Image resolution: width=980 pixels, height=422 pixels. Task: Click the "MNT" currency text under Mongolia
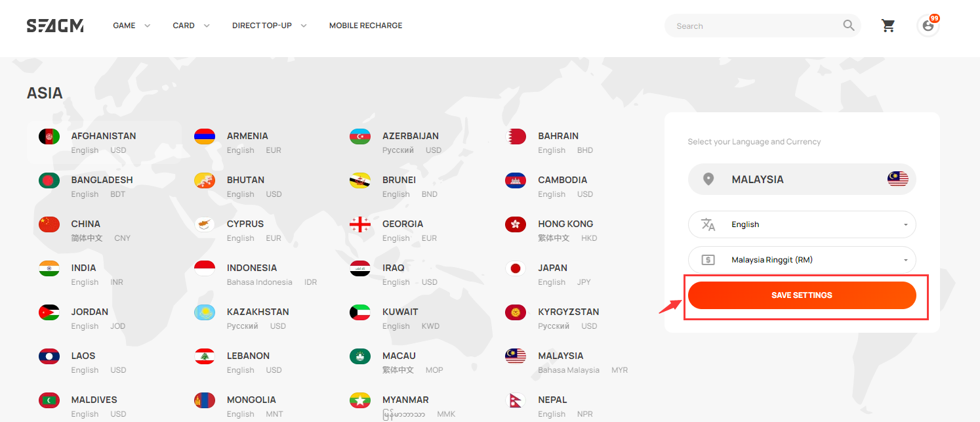274,414
